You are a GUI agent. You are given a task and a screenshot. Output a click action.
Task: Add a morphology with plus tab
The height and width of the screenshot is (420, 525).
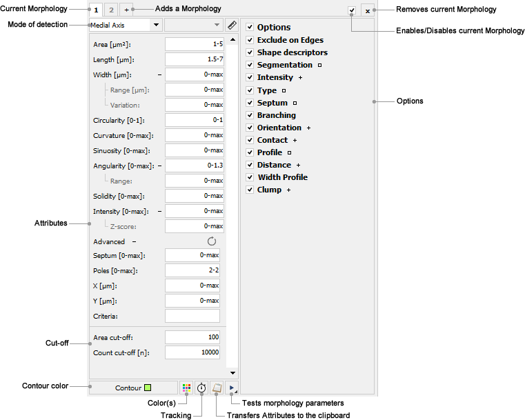(126, 10)
